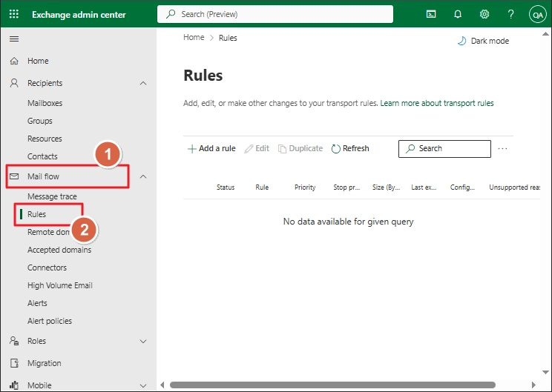Open Accepted domains
This screenshot has width=552, height=392.
[x=59, y=250]
